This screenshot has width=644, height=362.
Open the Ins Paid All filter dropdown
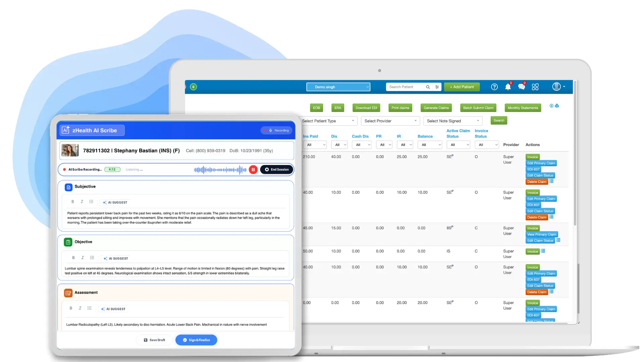point(315,145)
